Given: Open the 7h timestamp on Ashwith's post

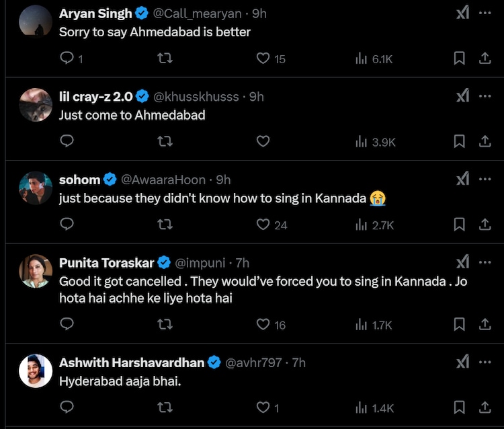Looking at the screenshot, I should coord(298,362).
